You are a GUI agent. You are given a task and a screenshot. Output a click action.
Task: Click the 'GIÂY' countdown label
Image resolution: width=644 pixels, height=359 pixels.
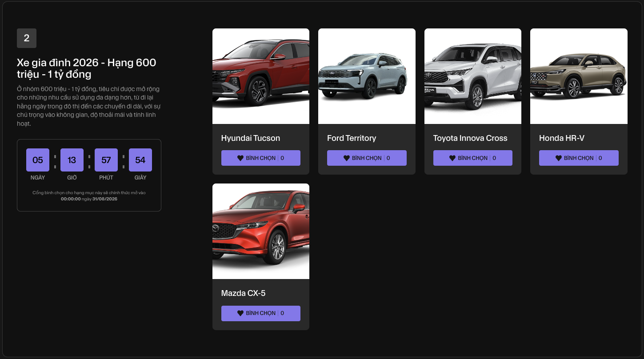140,178
